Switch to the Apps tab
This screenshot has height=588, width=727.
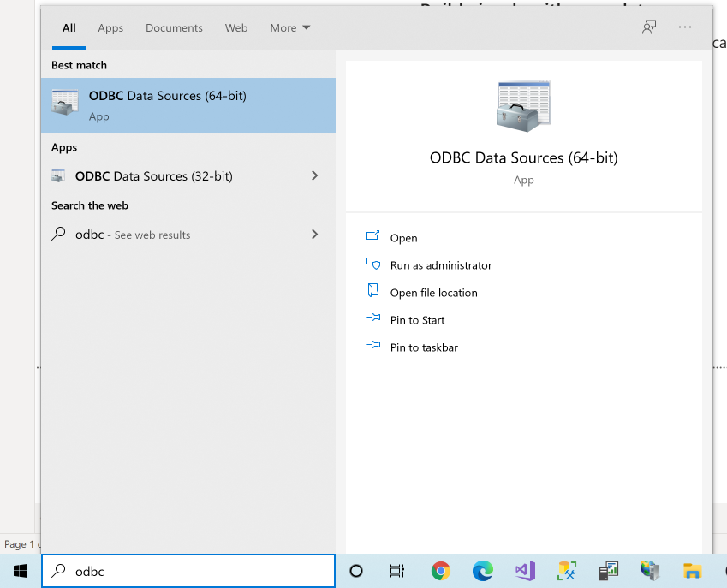(110, 27)
